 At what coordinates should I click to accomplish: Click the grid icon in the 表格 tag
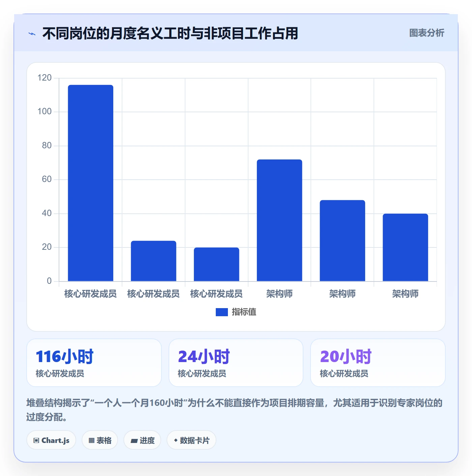coord(91,440)
